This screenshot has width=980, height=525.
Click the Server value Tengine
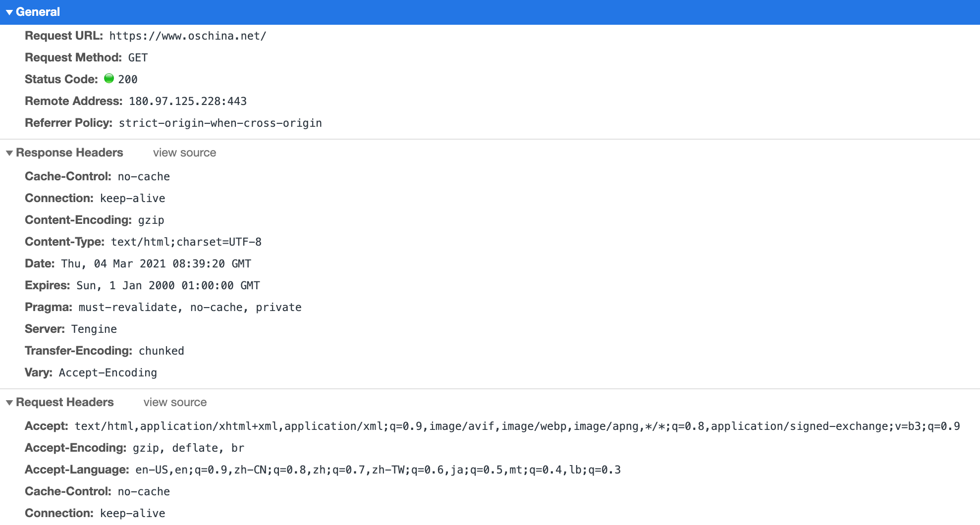[94, 329]
